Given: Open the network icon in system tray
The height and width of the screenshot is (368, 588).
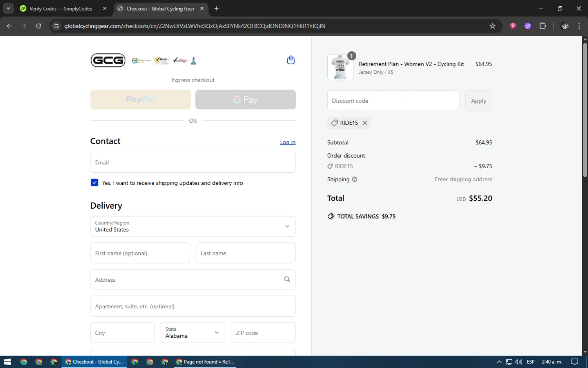Looking at the screenshot, I should [x=509, y=362].
